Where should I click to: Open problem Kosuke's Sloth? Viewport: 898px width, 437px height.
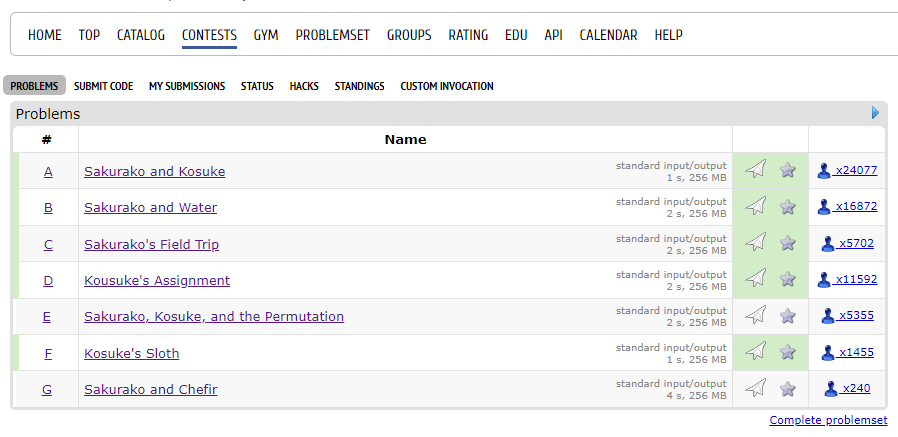click(x=132, y=353)
